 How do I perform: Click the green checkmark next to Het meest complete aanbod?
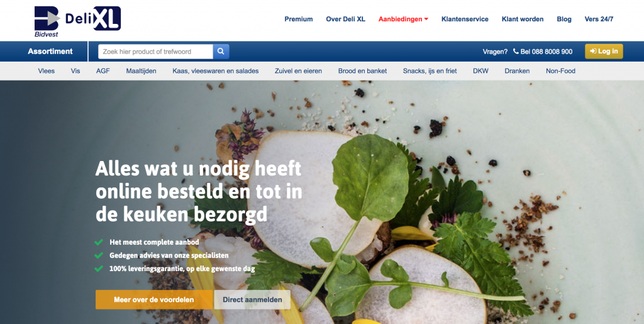pos(99,242)
